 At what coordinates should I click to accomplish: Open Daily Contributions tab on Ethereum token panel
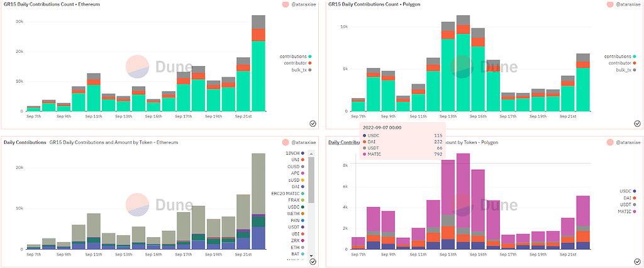(25, 142)
